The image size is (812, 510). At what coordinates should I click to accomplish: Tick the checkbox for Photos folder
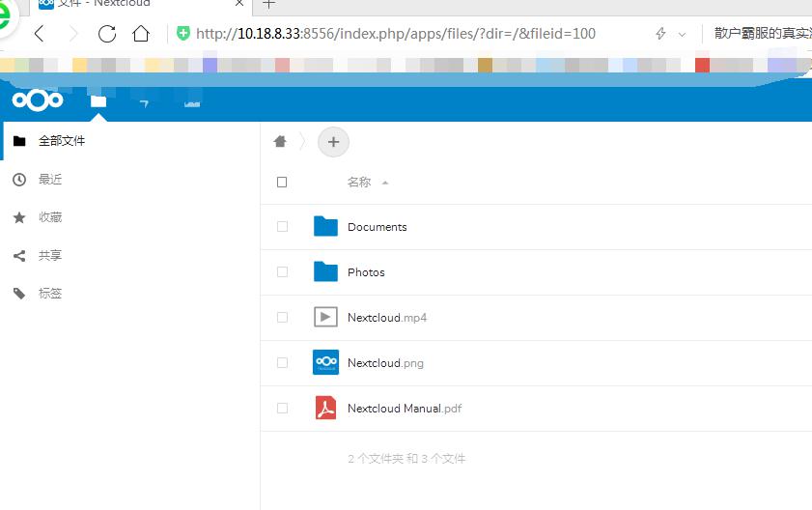pos(282,272)
